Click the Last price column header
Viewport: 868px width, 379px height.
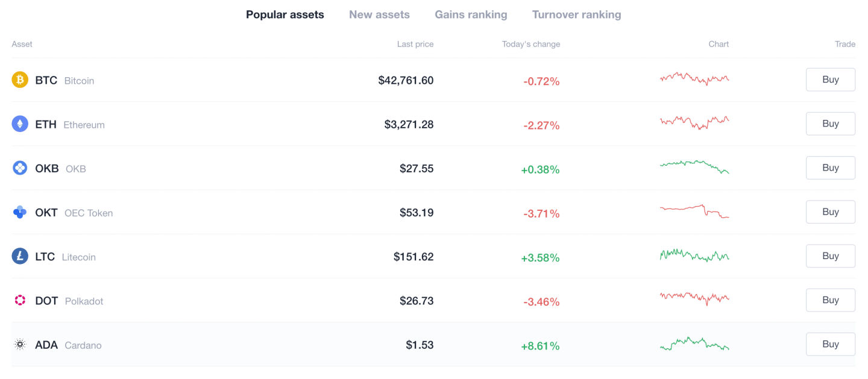tap(415, 44)
